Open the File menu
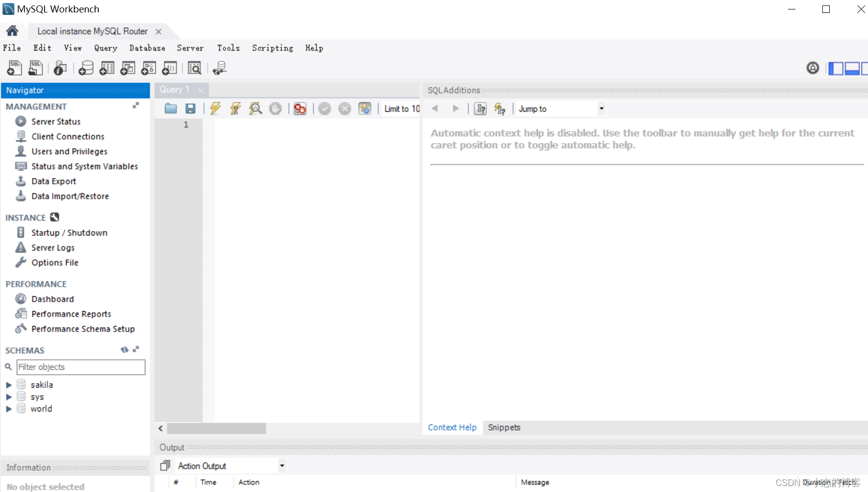 pyautogui.click(x=12, y=48)
